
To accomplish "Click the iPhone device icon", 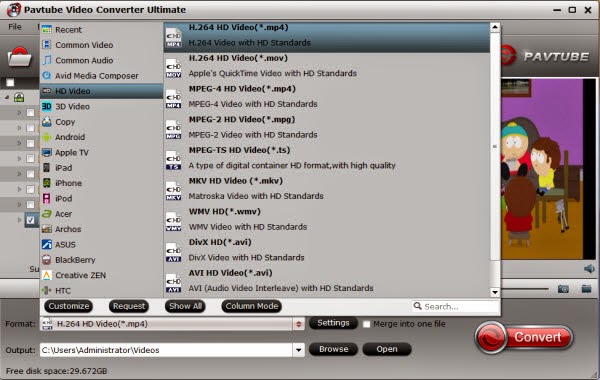I will [x=47, y=183].
